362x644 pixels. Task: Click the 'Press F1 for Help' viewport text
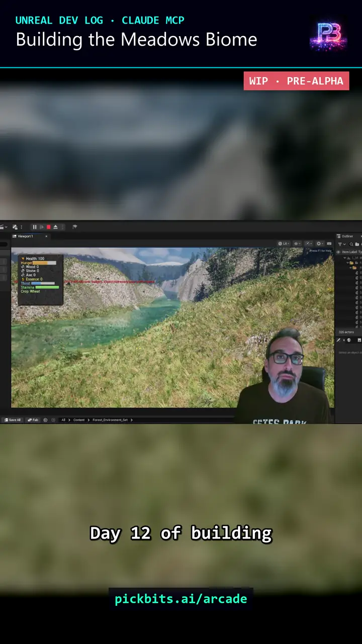[x=320, y=251]
